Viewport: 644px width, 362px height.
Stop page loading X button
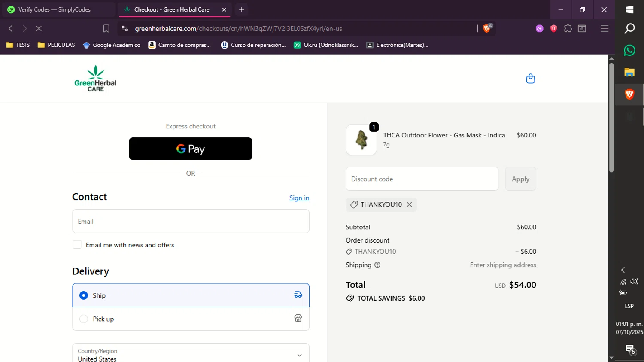(x=39, y=29)
